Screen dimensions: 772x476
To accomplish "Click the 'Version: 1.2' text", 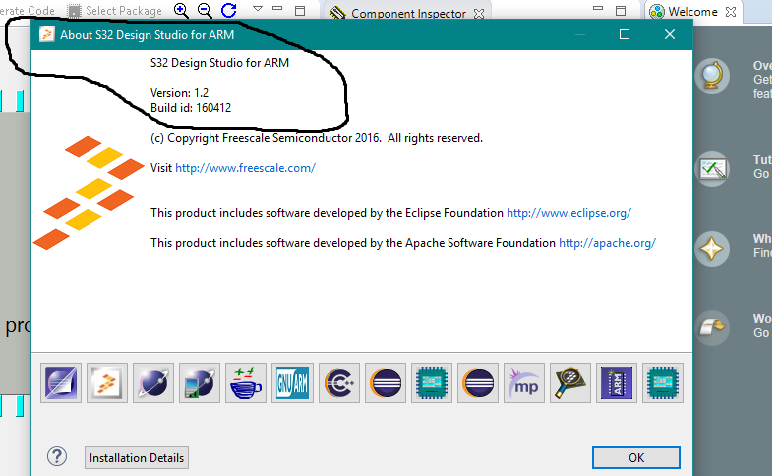I will coord(179,93).
